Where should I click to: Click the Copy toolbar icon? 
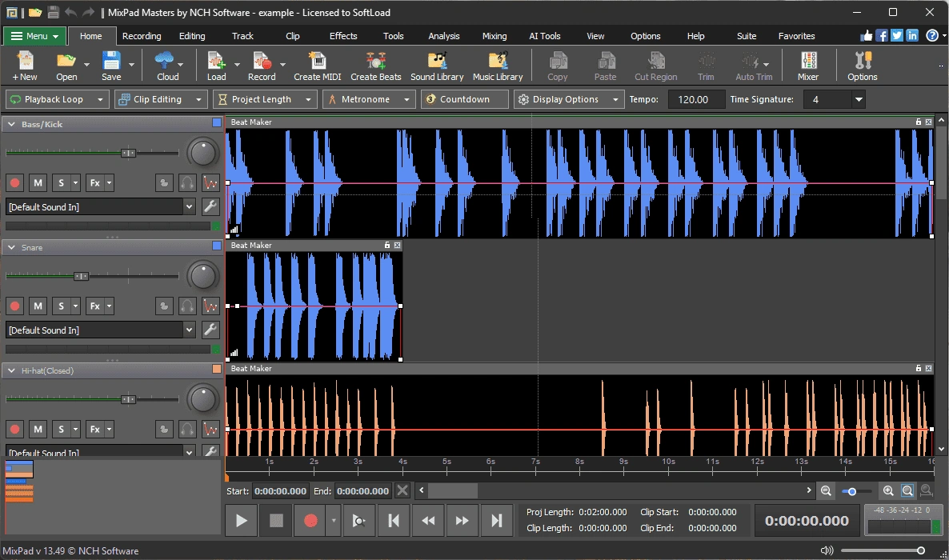(558, 66)
